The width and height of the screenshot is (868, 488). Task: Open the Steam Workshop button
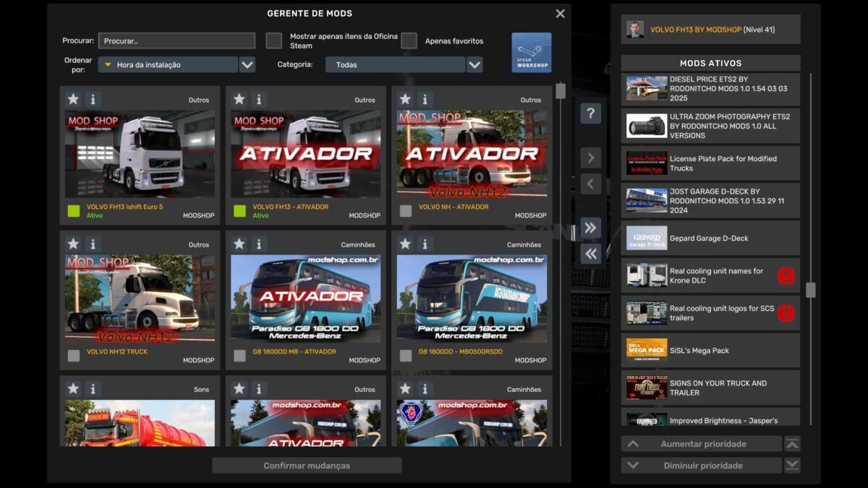pos(531,53)
